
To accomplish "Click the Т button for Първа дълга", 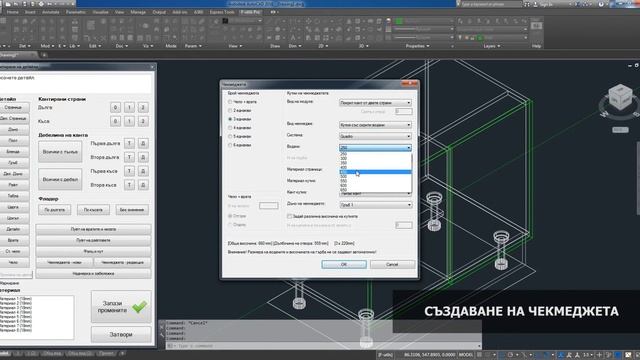I will [129, 143].
